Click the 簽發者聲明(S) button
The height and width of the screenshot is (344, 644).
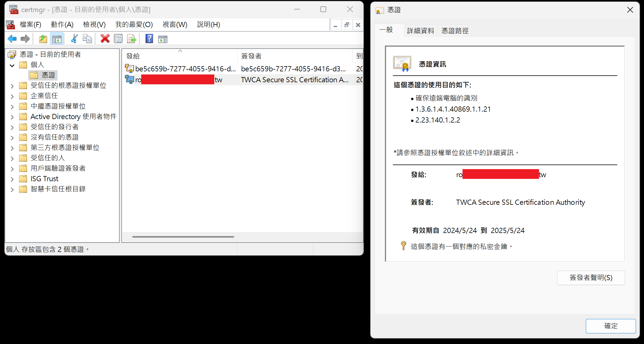591,278
